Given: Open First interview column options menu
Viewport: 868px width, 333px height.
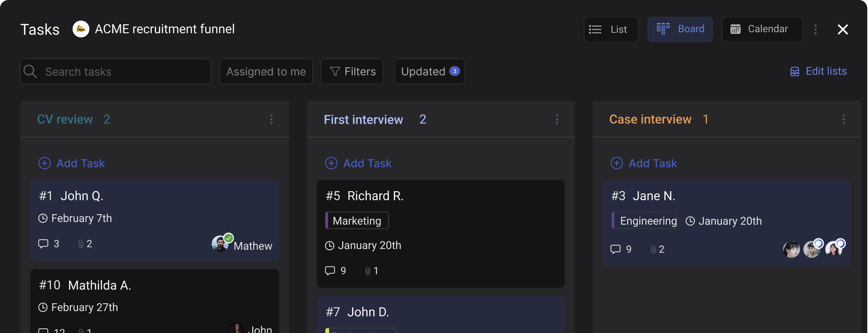Looking at the screenshot, I should [x=557, y=120].
